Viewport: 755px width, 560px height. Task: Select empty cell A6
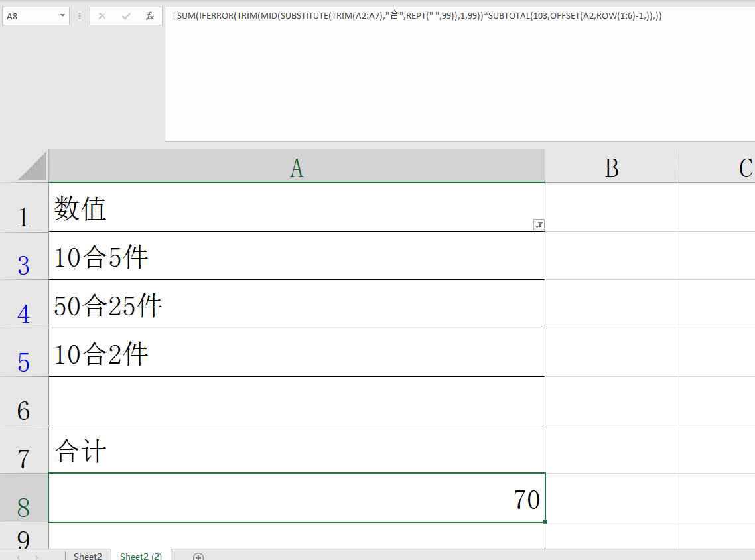click(297, 401)
